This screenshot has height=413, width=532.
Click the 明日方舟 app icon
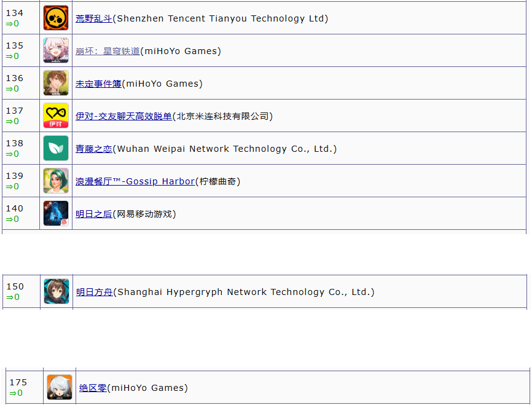(57, 291)
